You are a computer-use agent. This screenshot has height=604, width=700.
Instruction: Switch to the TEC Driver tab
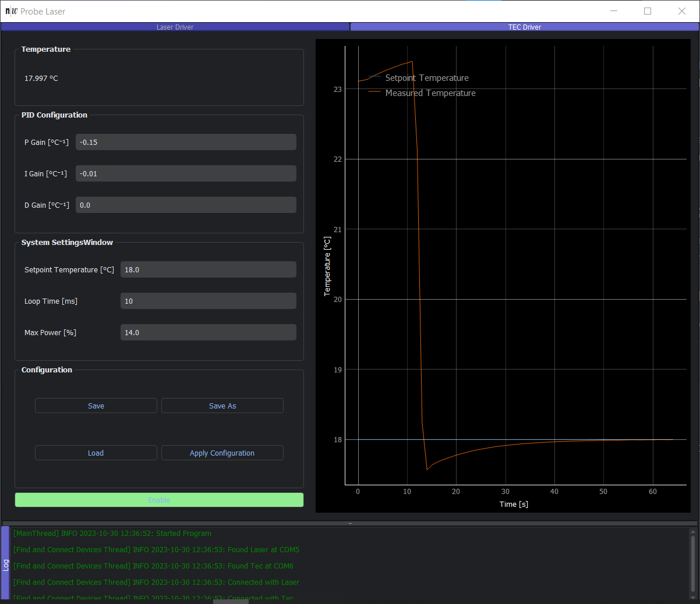click(524, 27)
